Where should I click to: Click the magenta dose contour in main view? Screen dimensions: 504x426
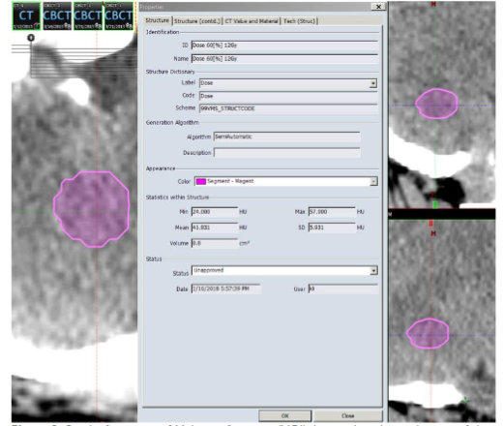(92, 209)
